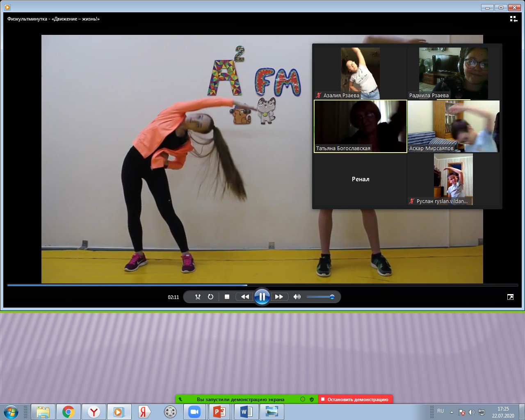Open the RU language selector
Viewport: 525px width, 420px height.
point(441,411)
